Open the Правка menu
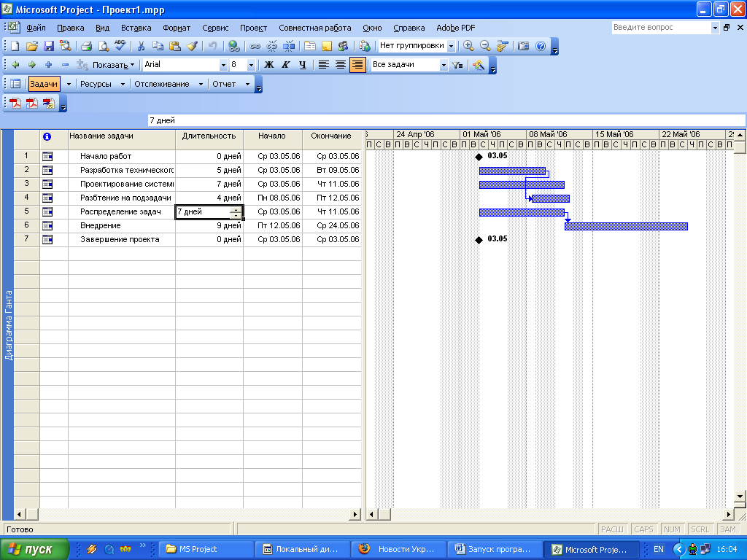The height and width of the screenshot is (560, 747). [x=71, y=28]
